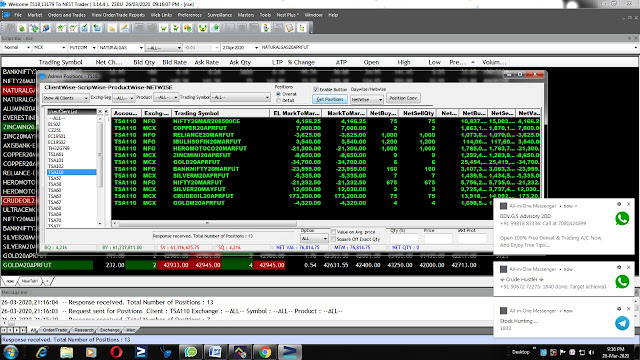Switch to the Exchange message tab
This screenshot has width=640, height=360.
(x=109, y=330)
